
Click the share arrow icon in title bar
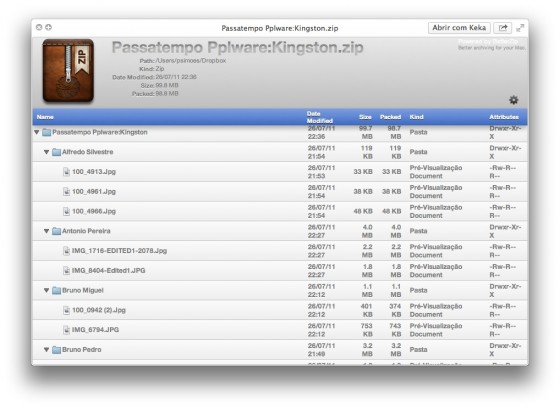tap(502, 28)
